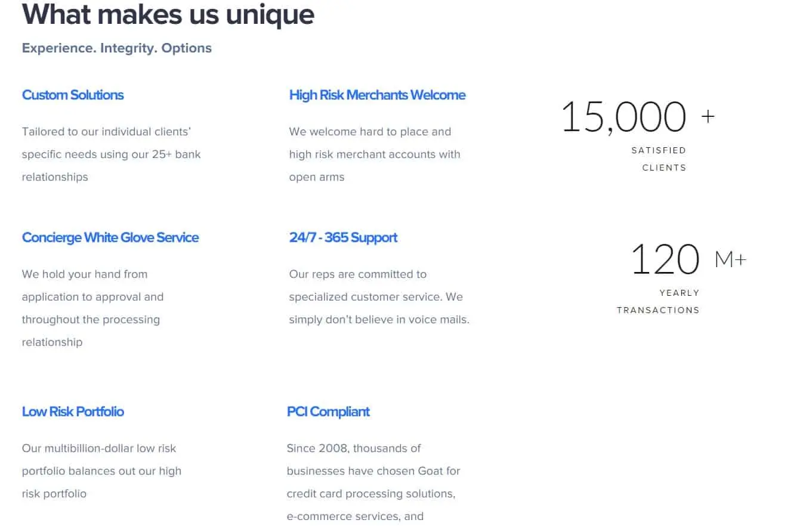Click the "Since 2008" paragraph about Goat
This screenshot has width=812, height=526.
click(373, 482)
